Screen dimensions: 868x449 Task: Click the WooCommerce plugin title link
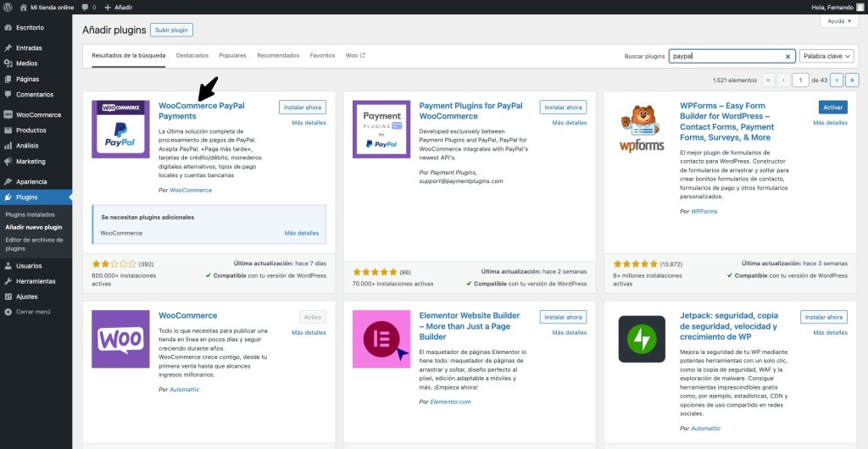(187, 316)
